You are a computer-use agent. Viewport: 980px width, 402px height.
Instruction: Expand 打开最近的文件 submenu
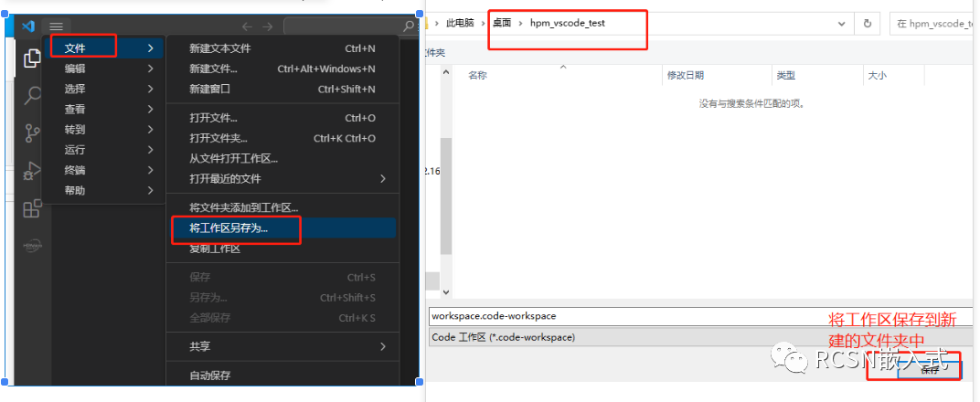click(x=282, y=178)
